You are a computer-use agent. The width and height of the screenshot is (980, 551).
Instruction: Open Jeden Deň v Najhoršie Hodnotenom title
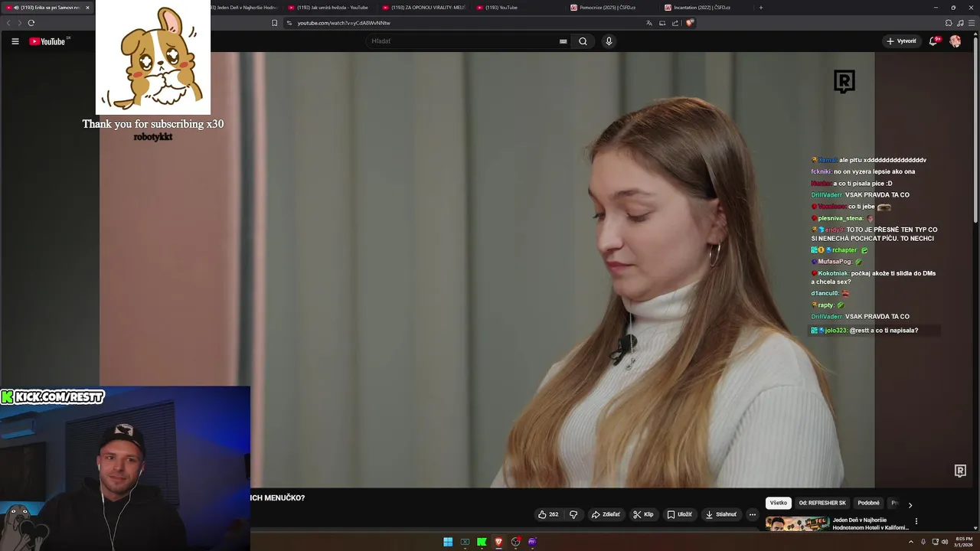[871, 523]
